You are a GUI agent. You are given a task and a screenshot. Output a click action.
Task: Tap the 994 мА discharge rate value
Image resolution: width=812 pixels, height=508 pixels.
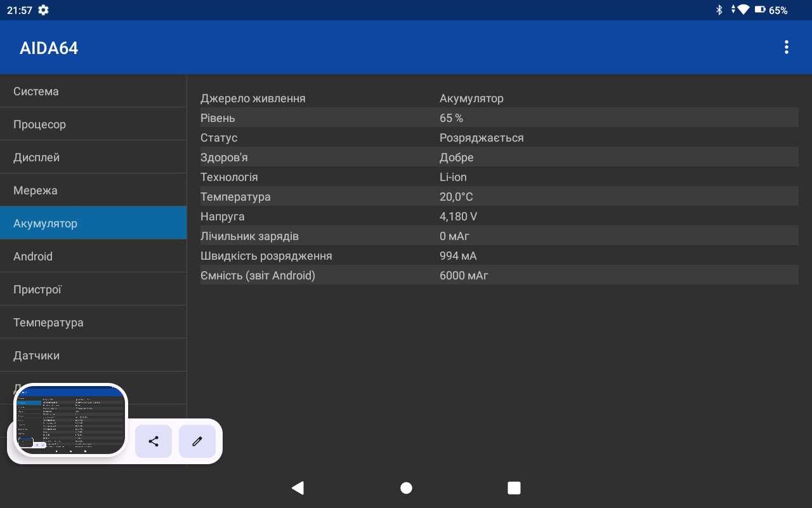click(x=458, y=256)
